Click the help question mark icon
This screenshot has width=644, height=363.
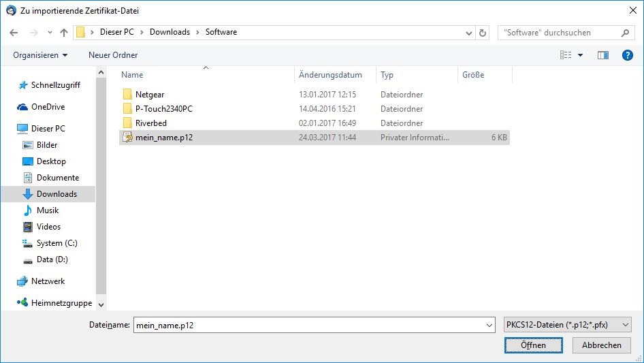coord(628,55)
